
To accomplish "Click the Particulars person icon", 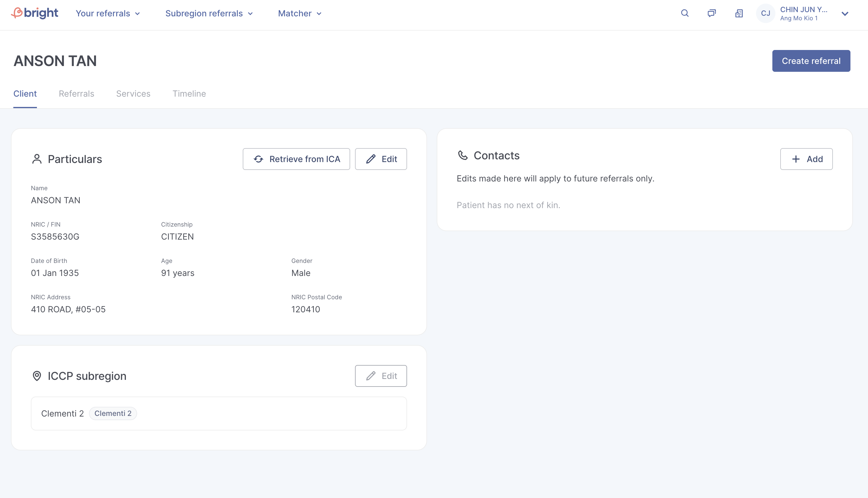I will coord(37,159).
